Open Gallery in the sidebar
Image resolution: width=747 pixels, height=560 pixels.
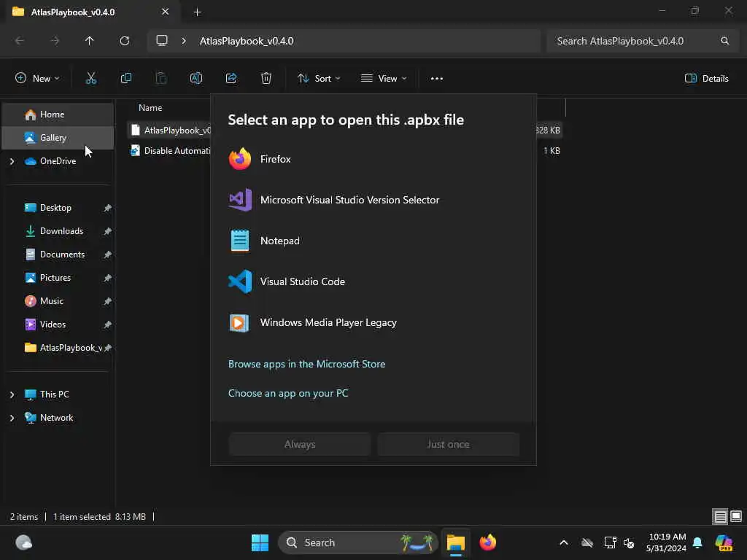(58, 138)
